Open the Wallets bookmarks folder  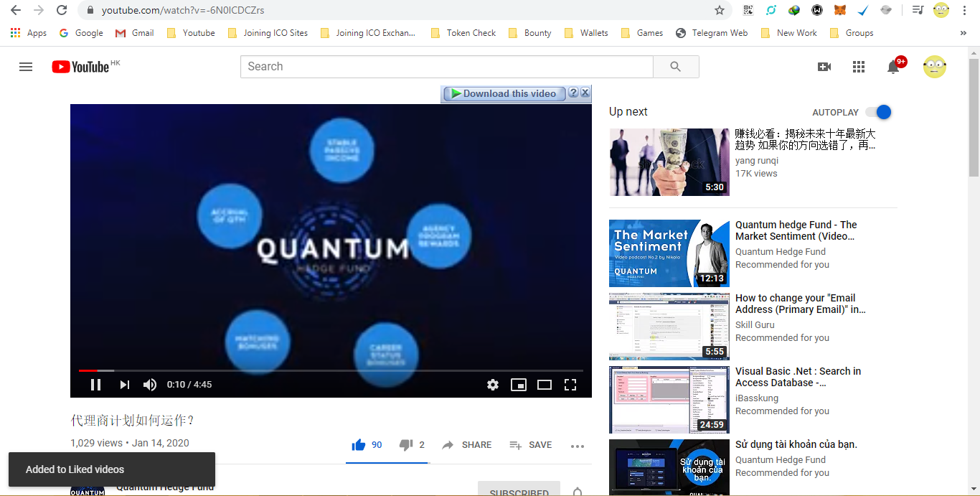click(586, 33)
